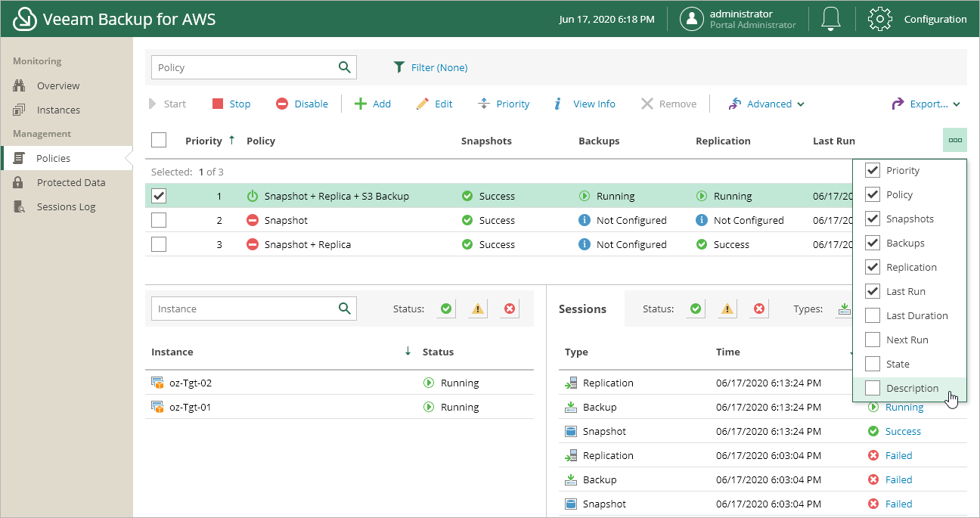
Task: Go to Instances in sidebar
Action: pyautogui.click(x=58, y=110)
